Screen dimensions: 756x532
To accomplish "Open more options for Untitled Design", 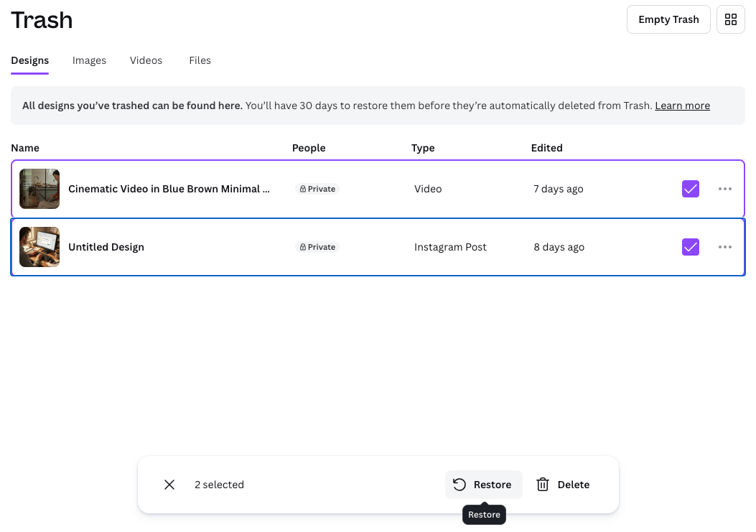I will click(725, 247).
